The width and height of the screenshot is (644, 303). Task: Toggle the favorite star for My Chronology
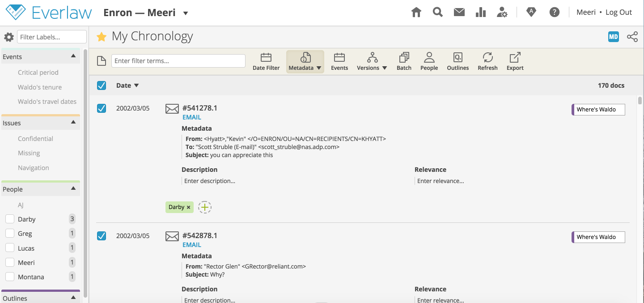click(102, 37)
